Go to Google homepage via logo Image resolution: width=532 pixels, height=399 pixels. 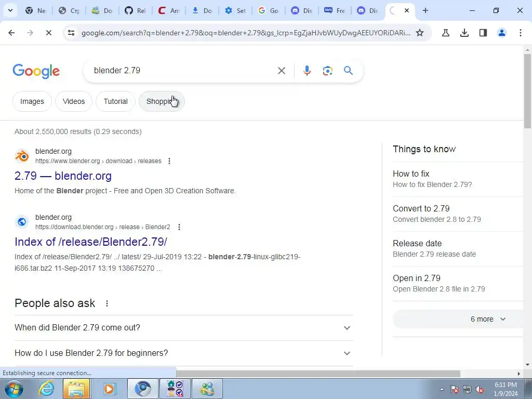pos(36,71)
